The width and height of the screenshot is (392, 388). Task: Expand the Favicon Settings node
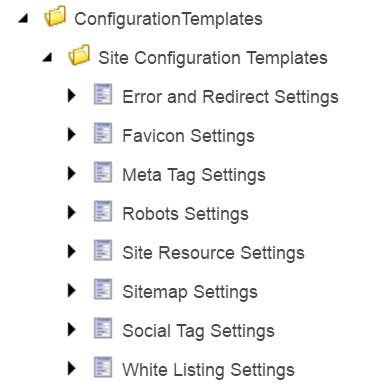[x=71, y=135]
